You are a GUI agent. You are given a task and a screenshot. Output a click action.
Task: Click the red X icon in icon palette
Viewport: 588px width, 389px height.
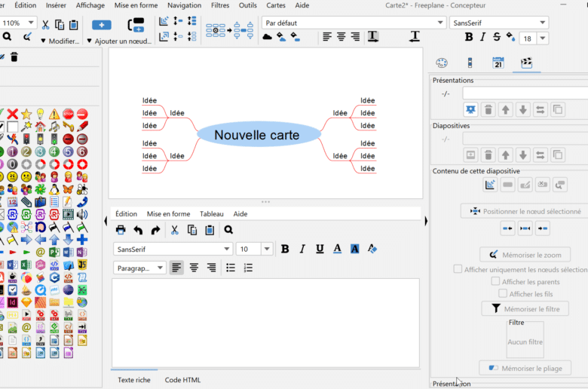point(13,114)
